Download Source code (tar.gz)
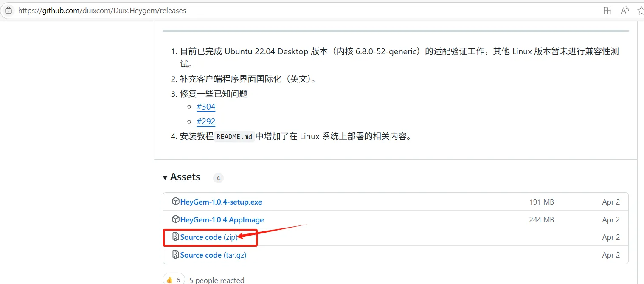 (x=213, y=255)
